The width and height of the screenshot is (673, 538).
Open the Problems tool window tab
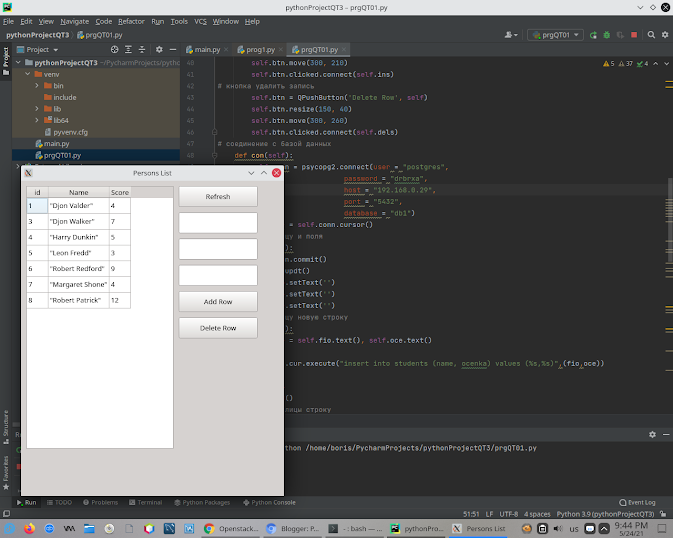point(100,502)
